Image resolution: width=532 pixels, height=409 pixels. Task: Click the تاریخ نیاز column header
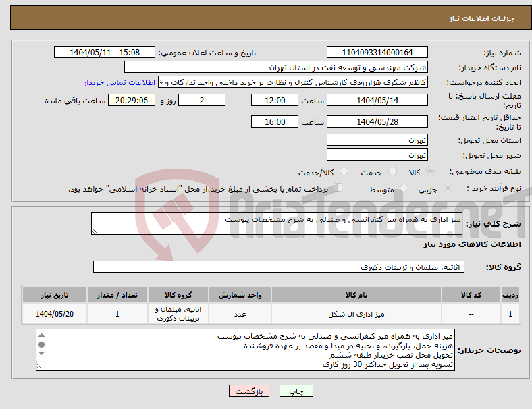point(55,295)
